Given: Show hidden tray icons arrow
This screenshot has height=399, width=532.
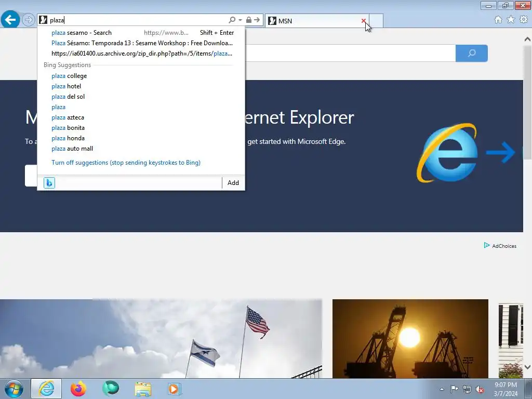Looking at the screenshot, I should click(442, 389).
